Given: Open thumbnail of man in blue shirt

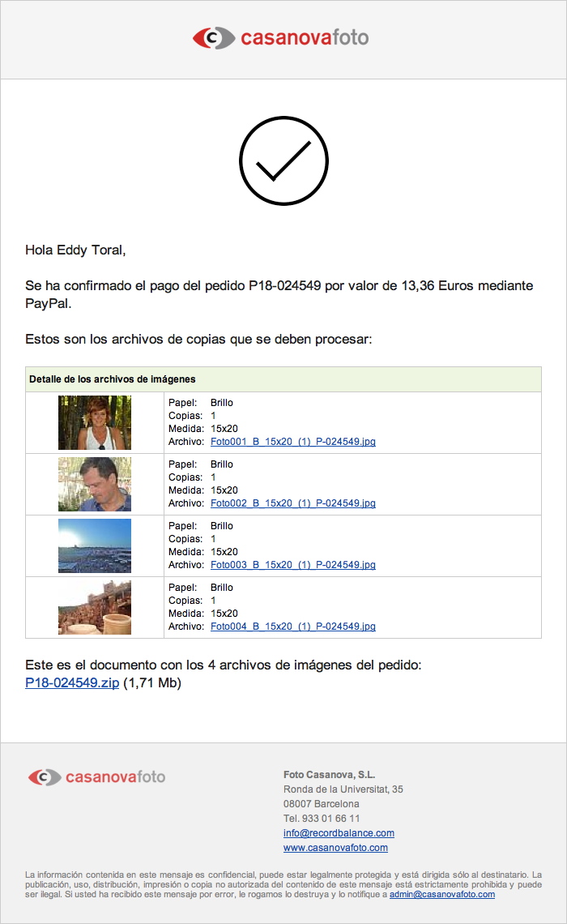Looking at the screenshot, I should [x=95, y=484].
